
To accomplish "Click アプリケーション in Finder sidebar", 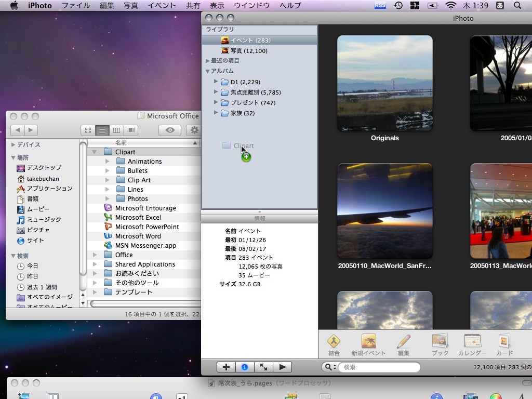I will (x=45, y=189).
